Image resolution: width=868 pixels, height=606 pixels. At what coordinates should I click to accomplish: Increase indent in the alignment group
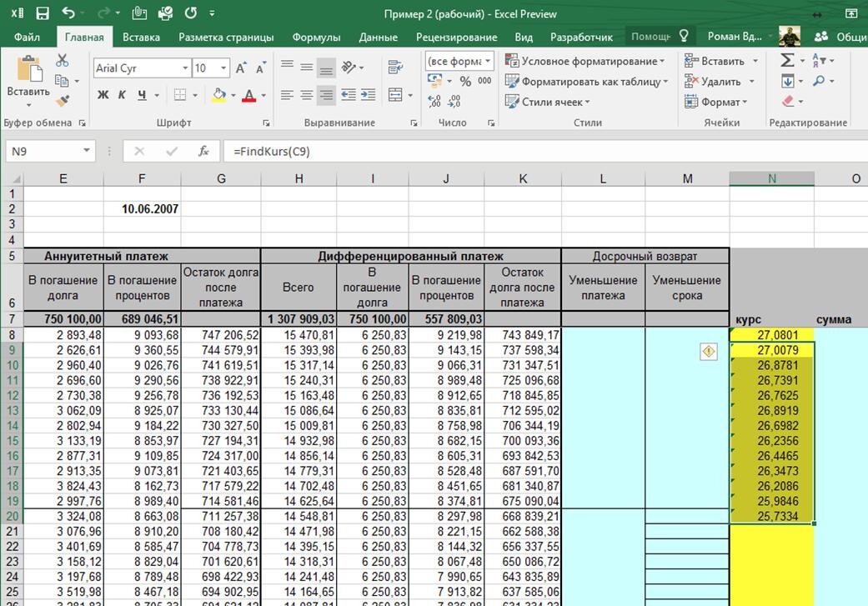[368, 95]
